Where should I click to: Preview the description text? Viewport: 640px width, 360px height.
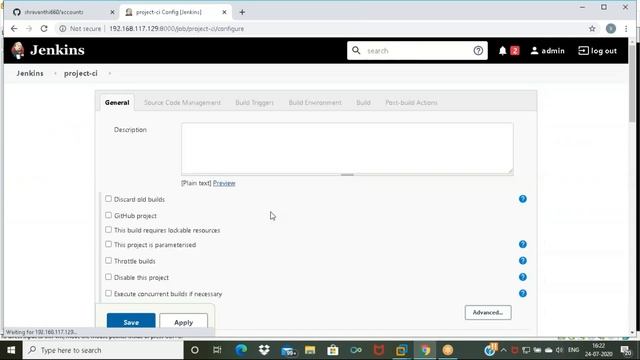coord(224,183)
